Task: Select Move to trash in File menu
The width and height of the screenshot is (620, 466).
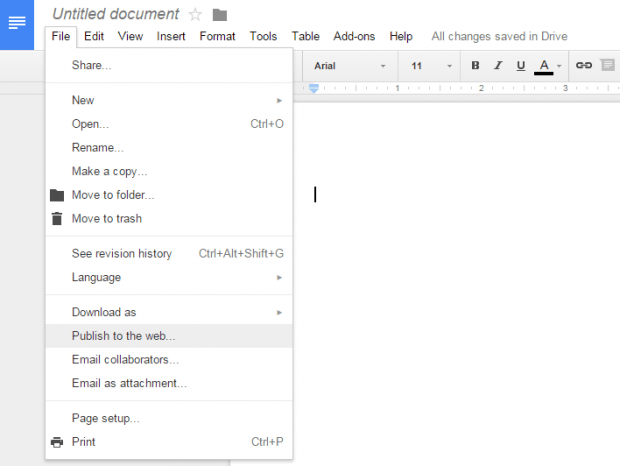Action: coord(106,219)
